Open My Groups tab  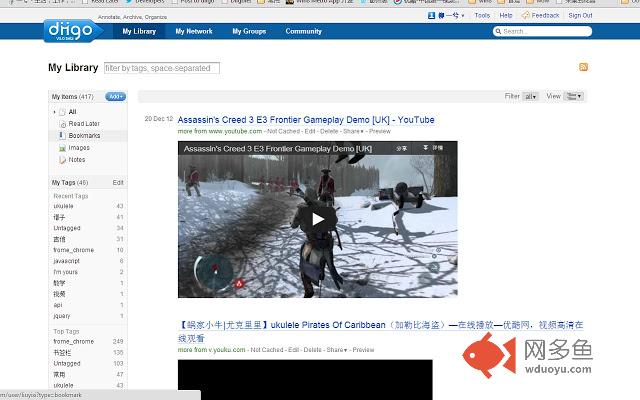click(249, 31)
